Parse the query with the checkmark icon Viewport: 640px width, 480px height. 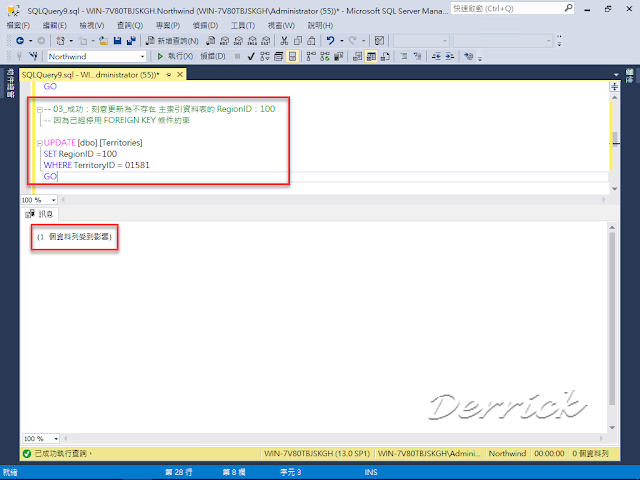pos(251,56)
